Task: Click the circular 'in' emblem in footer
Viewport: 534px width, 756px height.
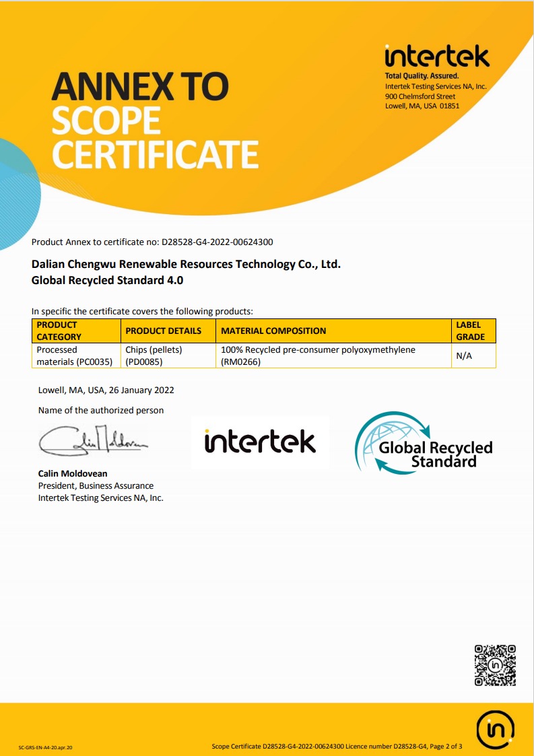Action: pos(496,730)
